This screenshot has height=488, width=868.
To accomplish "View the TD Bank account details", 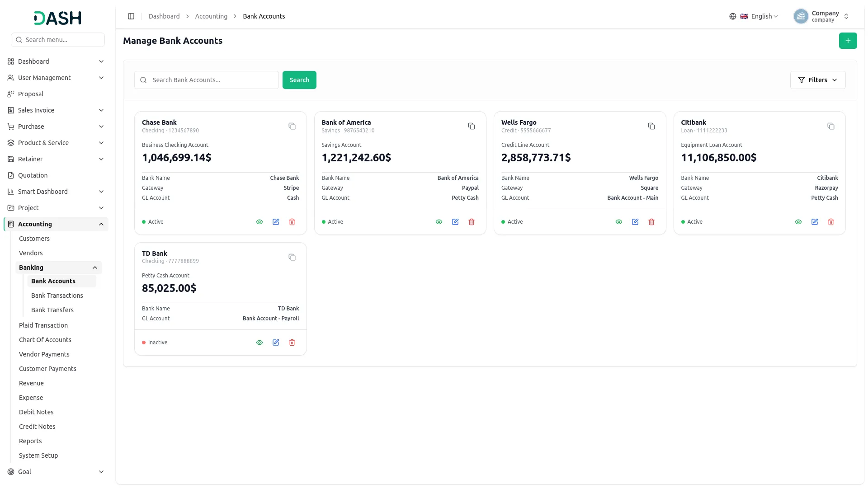I will click(259, 343).
